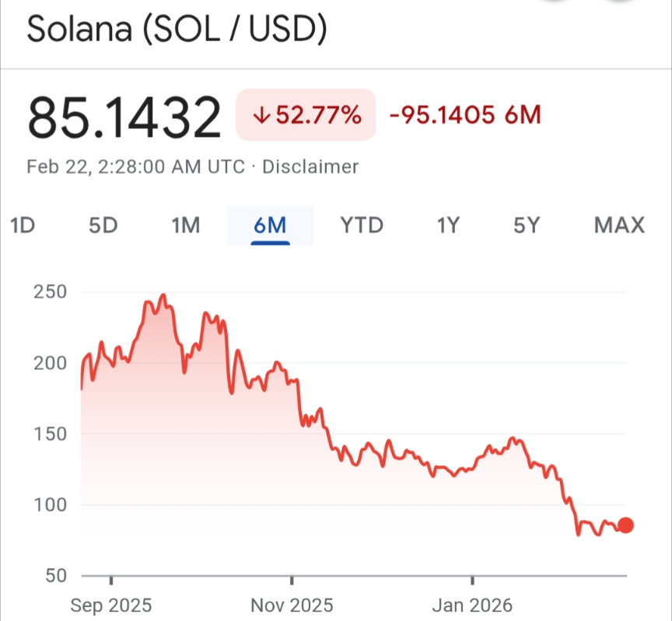This screenshot has width=672, height=621.
Task: Open the 5Y chart view
Action: [527, 225]
